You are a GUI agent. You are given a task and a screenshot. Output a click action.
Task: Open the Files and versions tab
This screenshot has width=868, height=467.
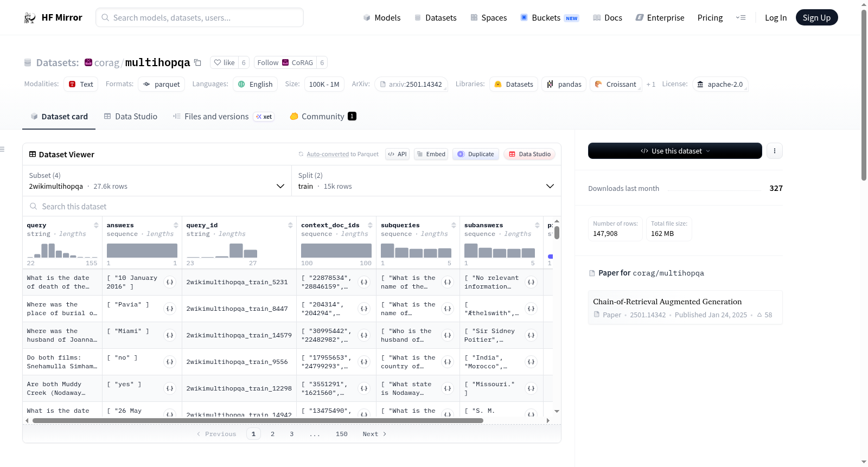[x=223, y=117]
